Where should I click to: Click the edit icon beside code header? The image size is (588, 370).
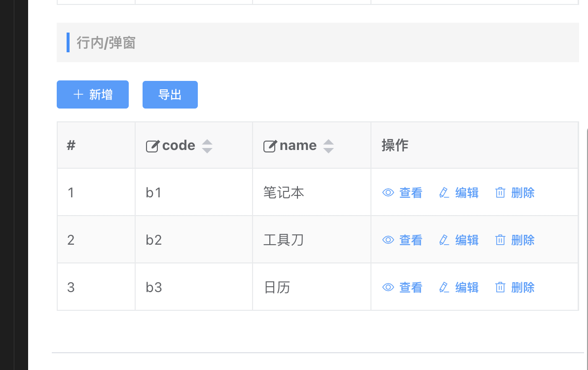point(152,146)
